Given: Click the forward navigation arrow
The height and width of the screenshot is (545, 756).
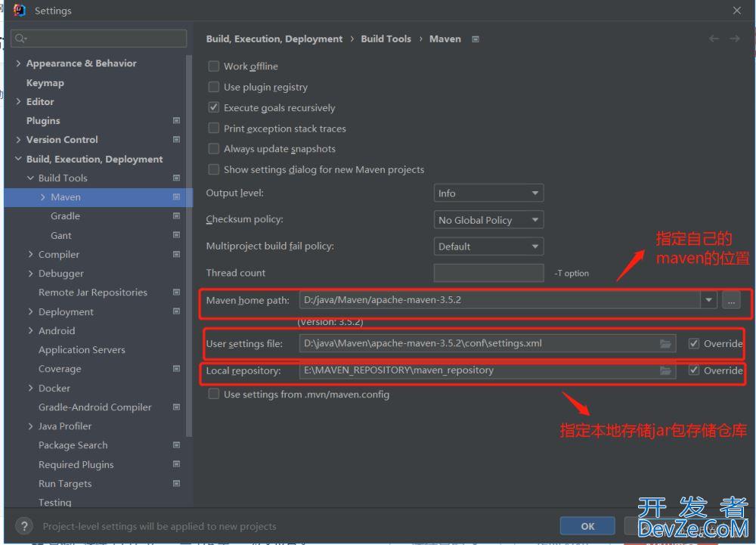Looking at the screenshot, I should point(734,39).
